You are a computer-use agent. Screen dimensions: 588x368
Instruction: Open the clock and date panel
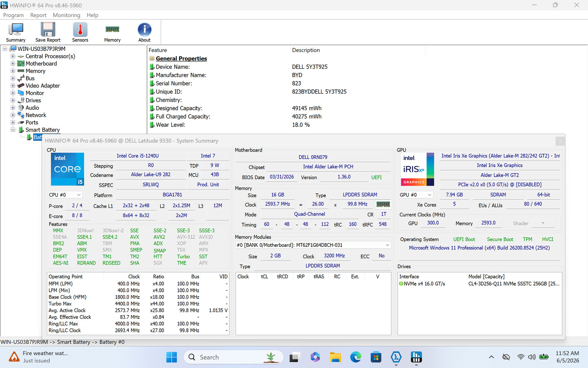click(567, 357)
